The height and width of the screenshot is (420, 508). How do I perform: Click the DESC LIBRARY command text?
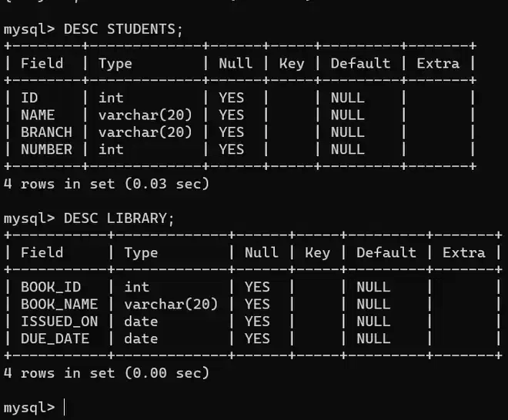coord(119,218)
